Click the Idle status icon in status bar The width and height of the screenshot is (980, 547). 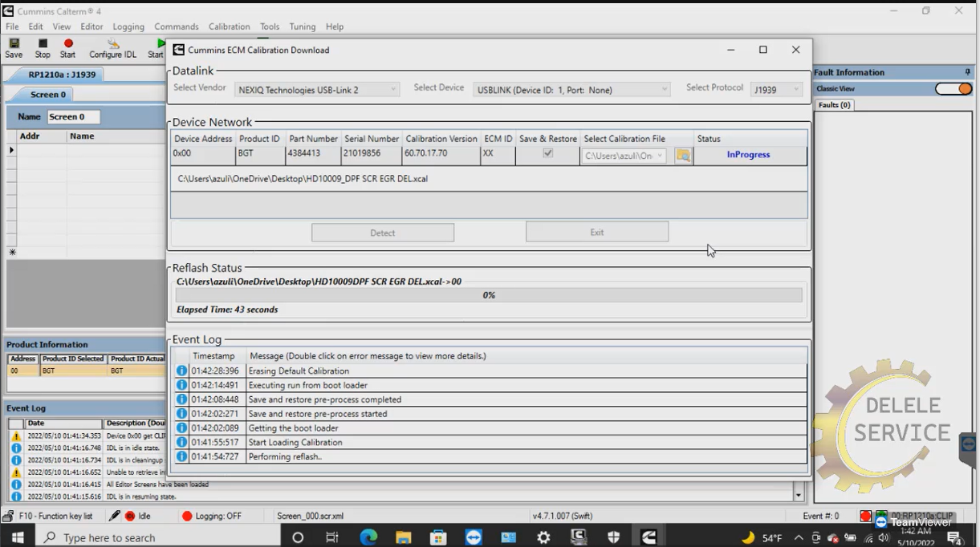(129, 516)
